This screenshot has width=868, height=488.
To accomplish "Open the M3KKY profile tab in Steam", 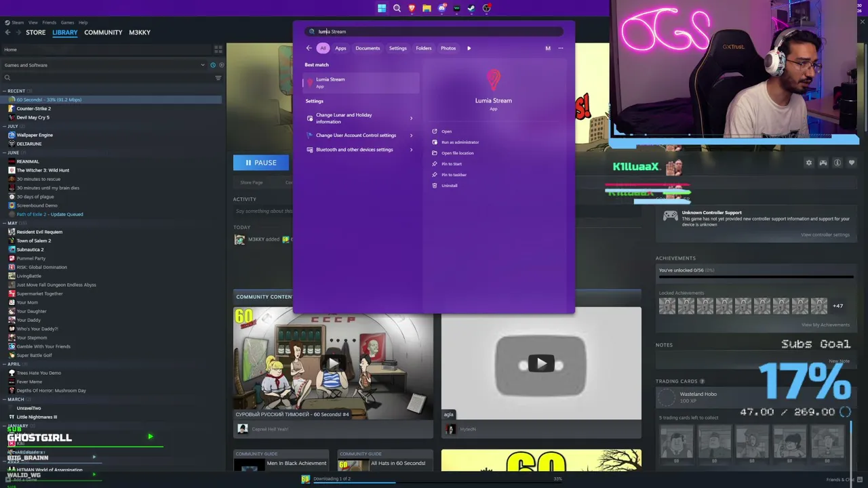I will tap(140, 33).
